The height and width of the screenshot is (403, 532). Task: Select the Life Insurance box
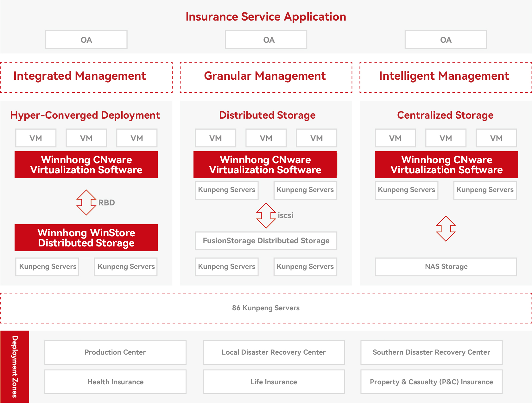tap(274, 382)
